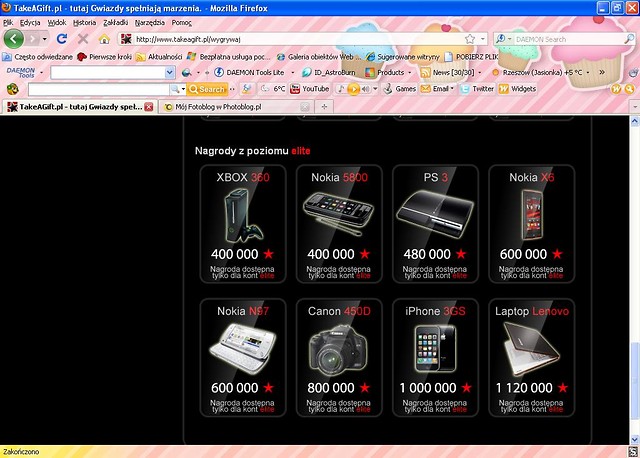This screenshot has height=458, width=640.
Task: Open the Products toolbar item
Action: 384,72
